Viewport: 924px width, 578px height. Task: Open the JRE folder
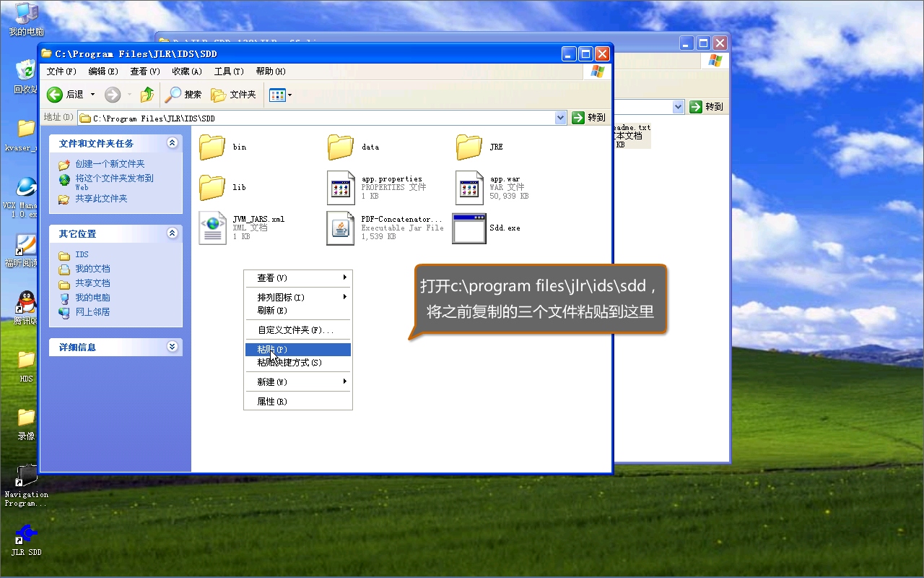pyautogui.click(x=469, y=147)
